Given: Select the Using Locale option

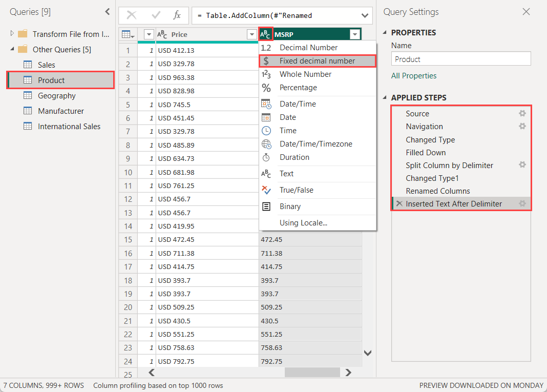Looking at the screenshot, I should pos(318,223).
